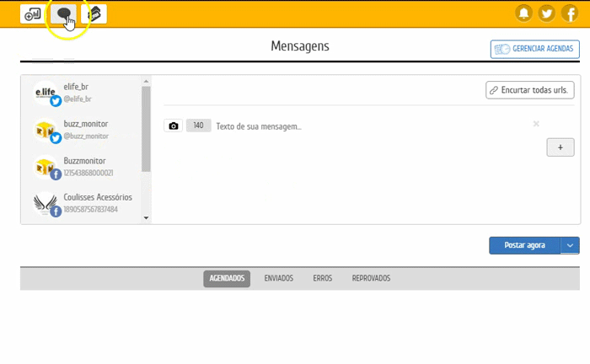Click the message text input field
This screenshot has width=590, height=364.
point(354,126)
